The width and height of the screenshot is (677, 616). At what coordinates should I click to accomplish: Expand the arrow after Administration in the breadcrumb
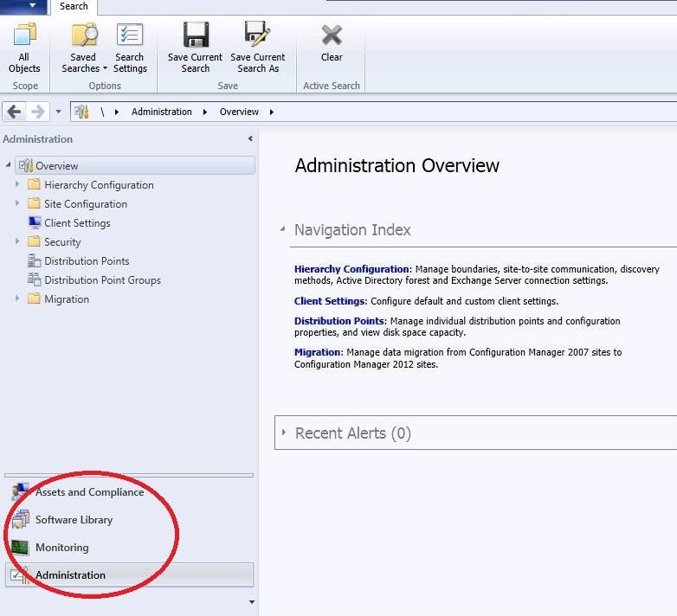coord(205,112)
